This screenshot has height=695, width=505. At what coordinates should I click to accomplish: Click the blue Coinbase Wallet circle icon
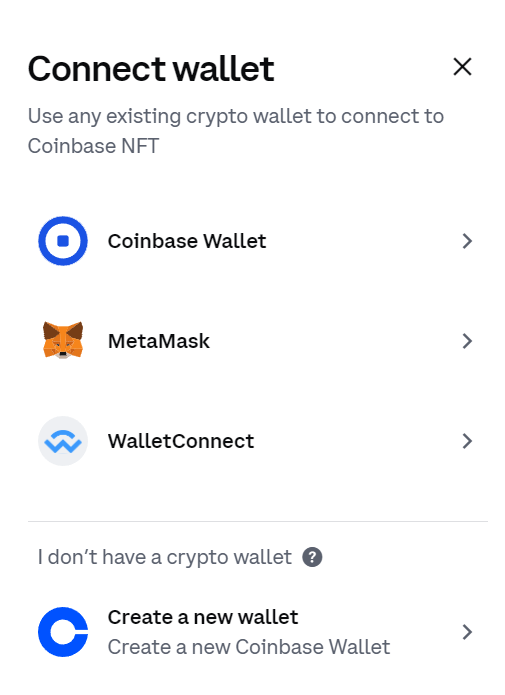63,241
